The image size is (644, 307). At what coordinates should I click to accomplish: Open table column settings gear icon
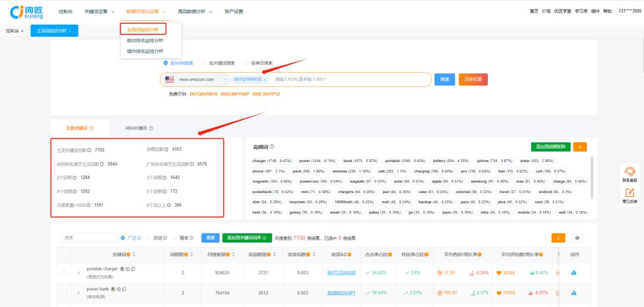[x=577, y=238]
